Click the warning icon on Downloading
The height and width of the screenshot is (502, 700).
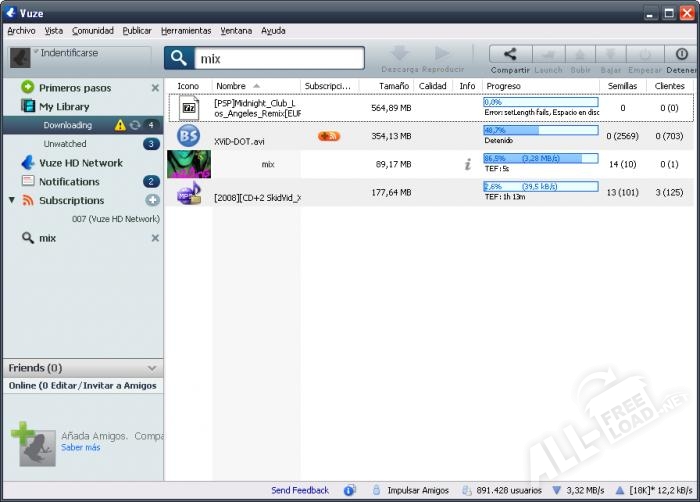pyautogui.click(x=120, y=125)
